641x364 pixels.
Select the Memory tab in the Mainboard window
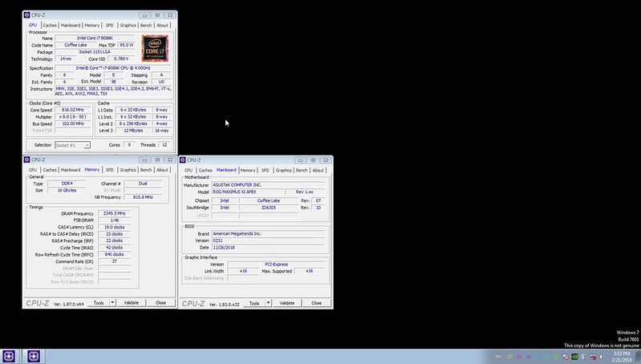click(x=248, y=170)
